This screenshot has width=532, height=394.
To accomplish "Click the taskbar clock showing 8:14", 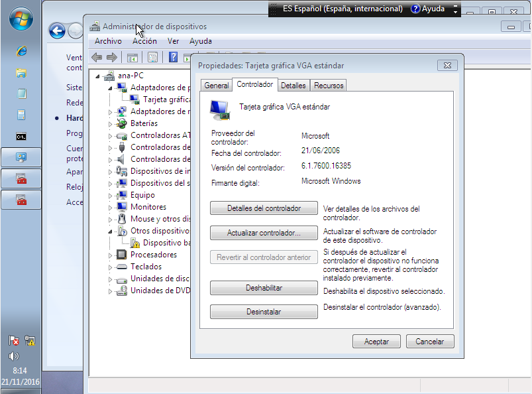I will [x=21, y=371].
